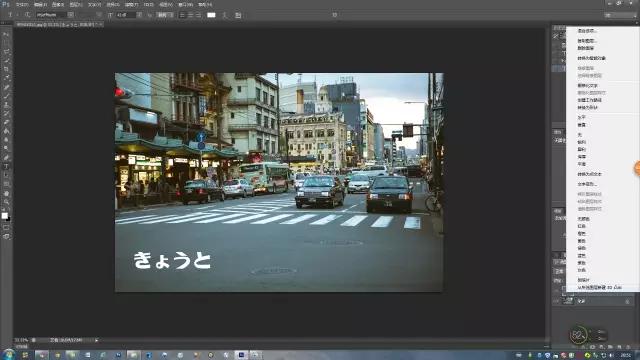Click the Photoshop icon in Windows taskbar
Viewport: 640px width, 360px height.
click(x=241, y=355)
